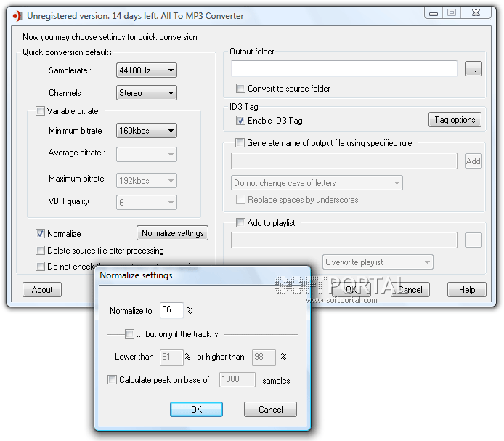Uncheck Enable ID3 Tag
Screen dimensions: 504x441
[240, 121]
